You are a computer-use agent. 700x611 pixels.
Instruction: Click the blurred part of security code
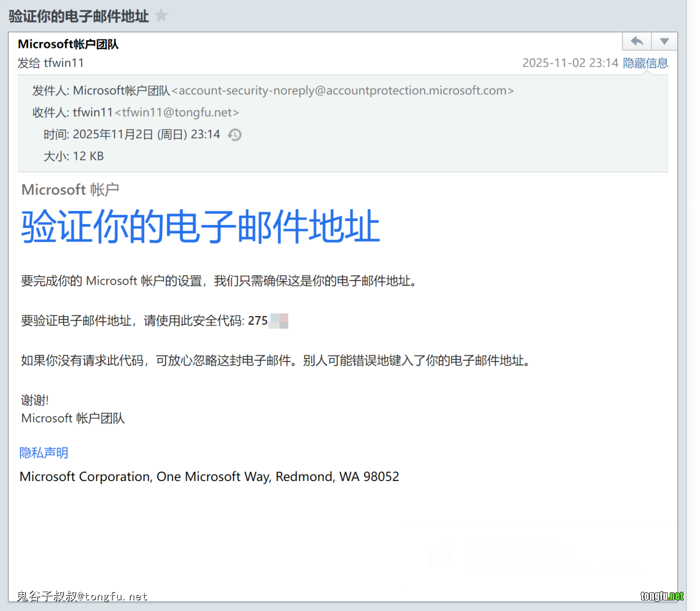coord(278,321)
